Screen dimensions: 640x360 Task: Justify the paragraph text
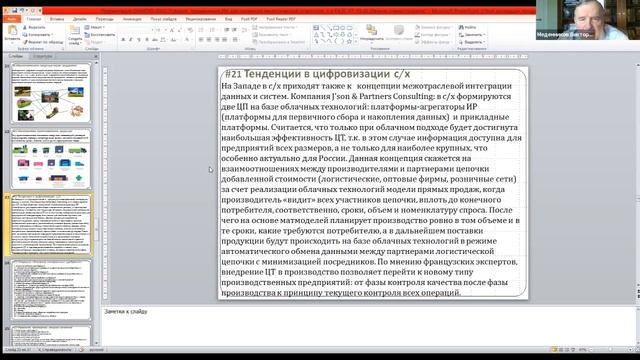(x=225, y=40)
